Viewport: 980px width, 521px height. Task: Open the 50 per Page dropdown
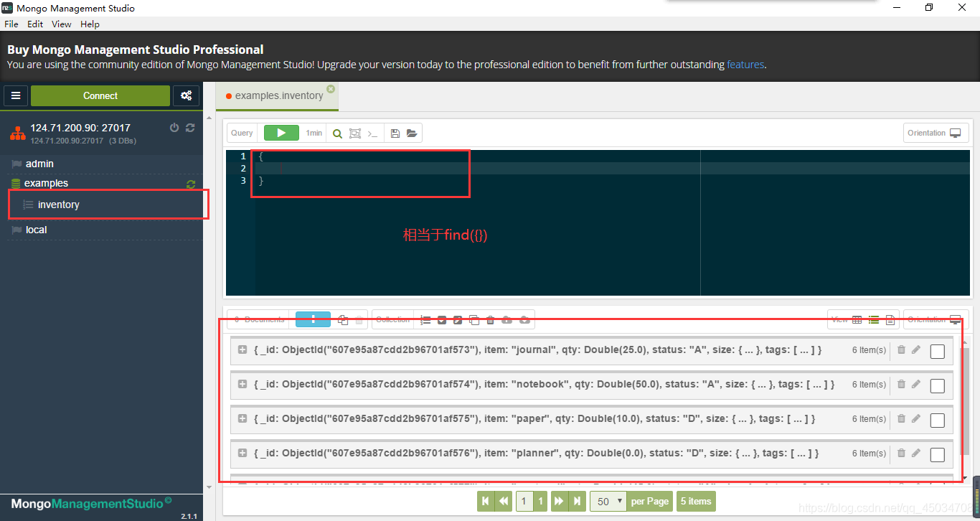click(608, 501)
